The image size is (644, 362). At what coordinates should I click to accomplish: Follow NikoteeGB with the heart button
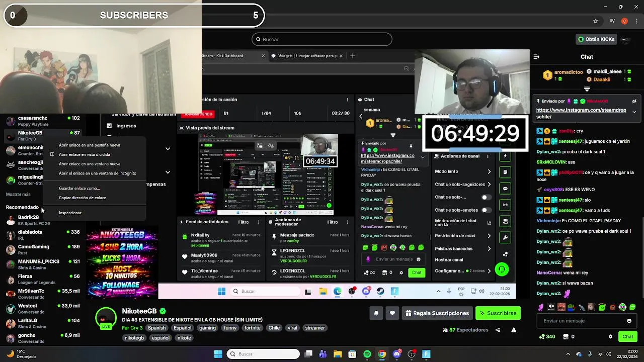(x=392, y=313)
